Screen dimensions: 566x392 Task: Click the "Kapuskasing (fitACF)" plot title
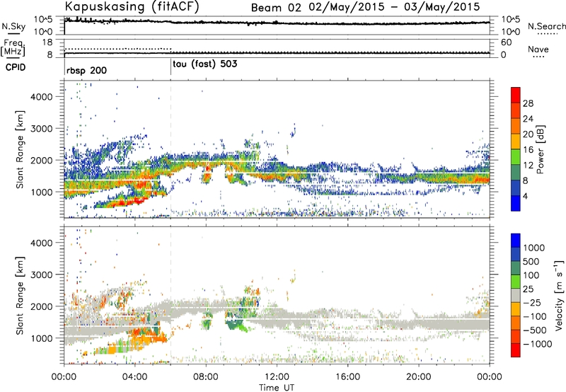click(x=132, y=6)
